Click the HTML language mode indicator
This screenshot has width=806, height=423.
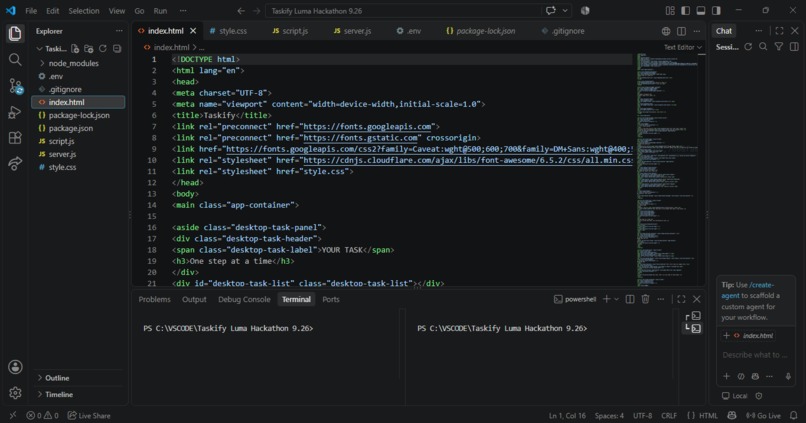tap(708, 415)
